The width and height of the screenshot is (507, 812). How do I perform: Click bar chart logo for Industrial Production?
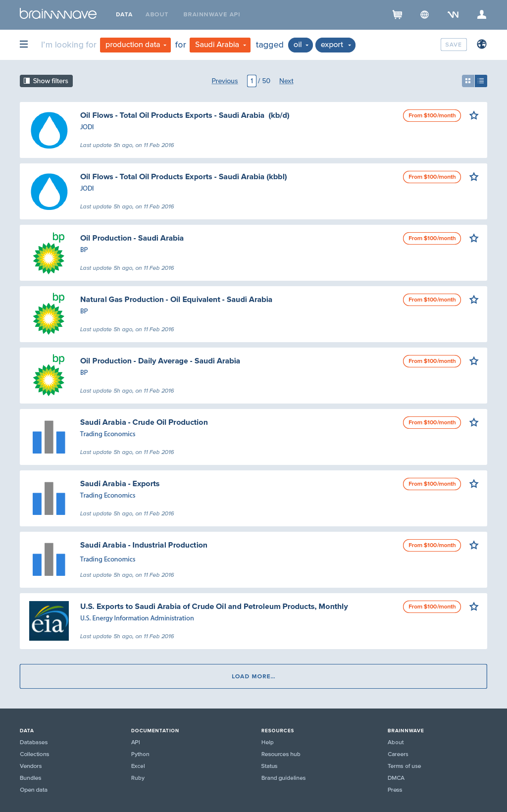point(49,559)
